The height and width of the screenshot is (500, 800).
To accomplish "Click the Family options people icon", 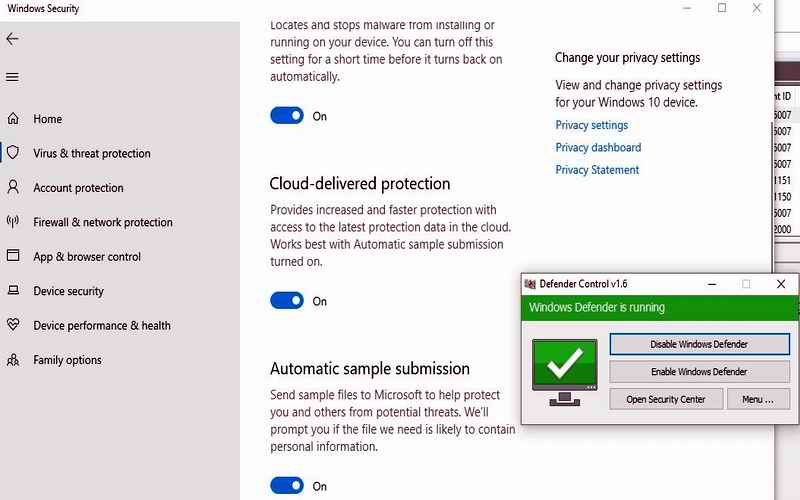I will coord(13,360).
